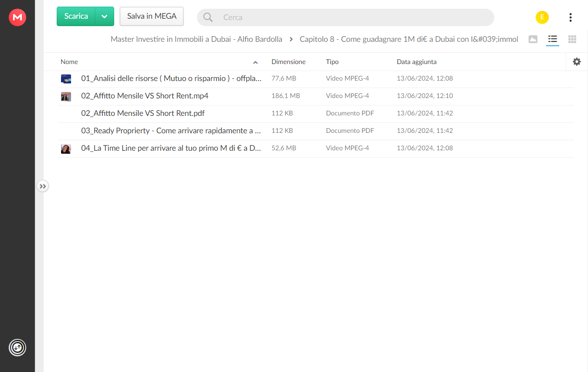The height and width of the screenshot is (372, 588).
Task: Sort files by Dimensione column
Action: click(289, 62)
